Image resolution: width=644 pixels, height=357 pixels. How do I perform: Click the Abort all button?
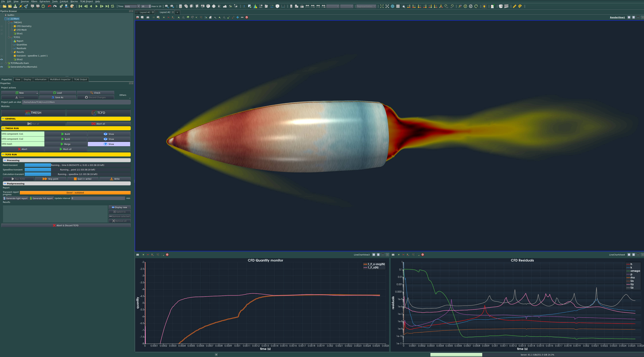98,124
